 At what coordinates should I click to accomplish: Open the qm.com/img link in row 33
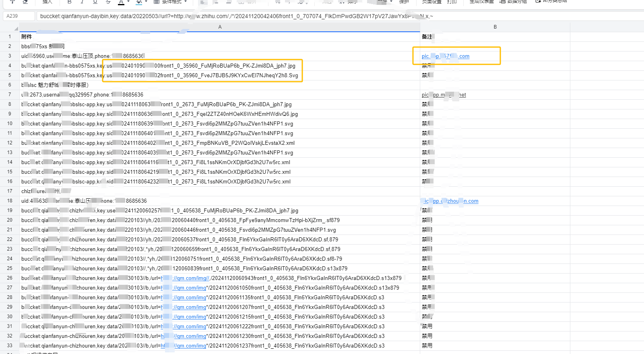tap(184, 346)
